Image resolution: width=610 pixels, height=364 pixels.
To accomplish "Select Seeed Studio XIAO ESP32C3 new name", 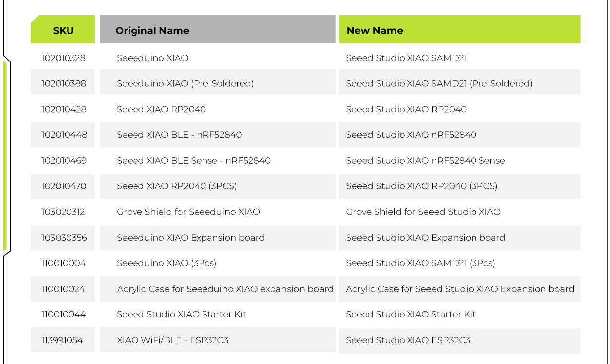I will point(408,340).
